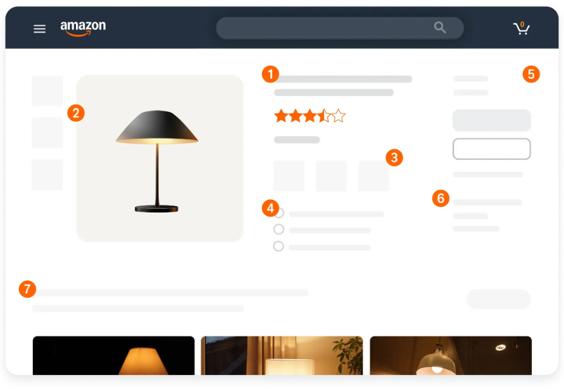Select the bottom left image thumbnail

(47, 175)
